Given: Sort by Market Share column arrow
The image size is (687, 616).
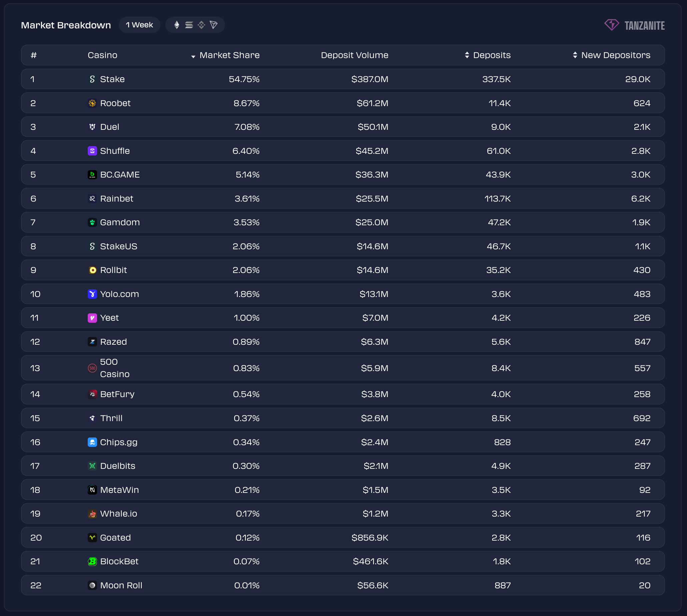Looking at the screenshot, I should point(193,56).
